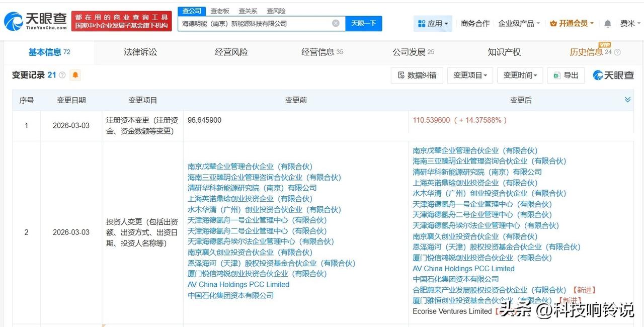The height and width of the screenshot is (327, 644).
Task: Click the TianYanCha logo icon
Action: (13, 20)
